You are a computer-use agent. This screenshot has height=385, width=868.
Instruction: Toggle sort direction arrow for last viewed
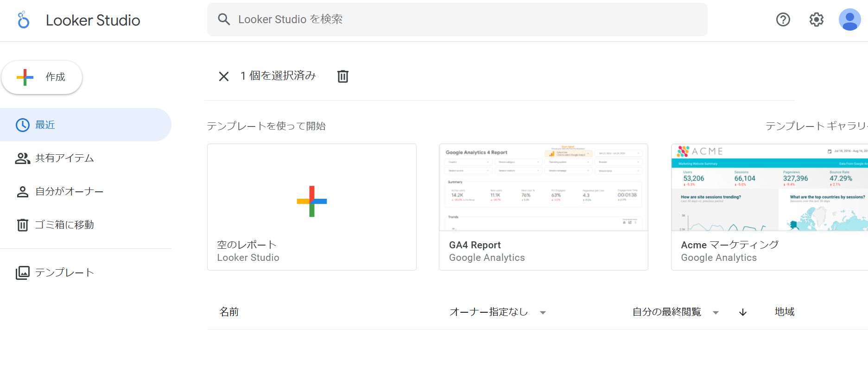tap(743, 312)
